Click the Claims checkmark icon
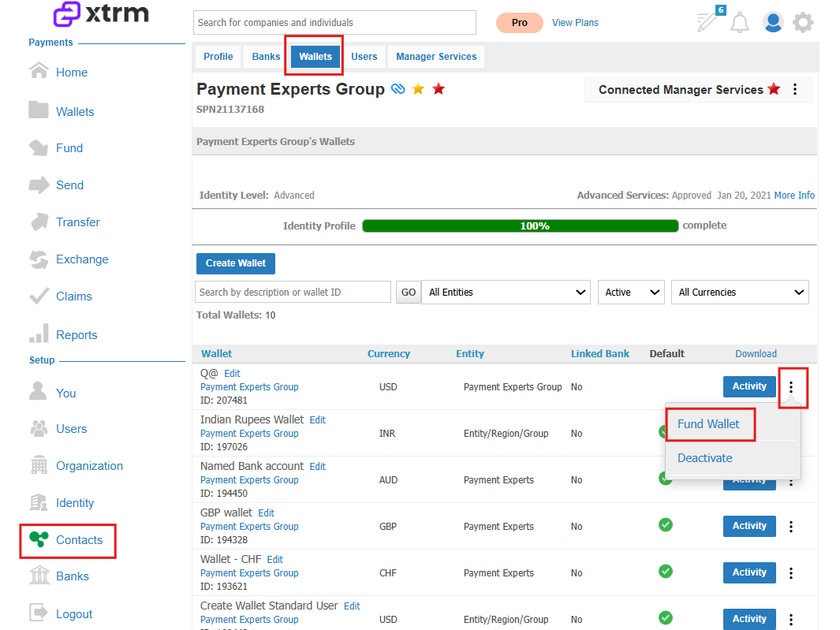Screen dimensions: 840x630 point(39,296)
